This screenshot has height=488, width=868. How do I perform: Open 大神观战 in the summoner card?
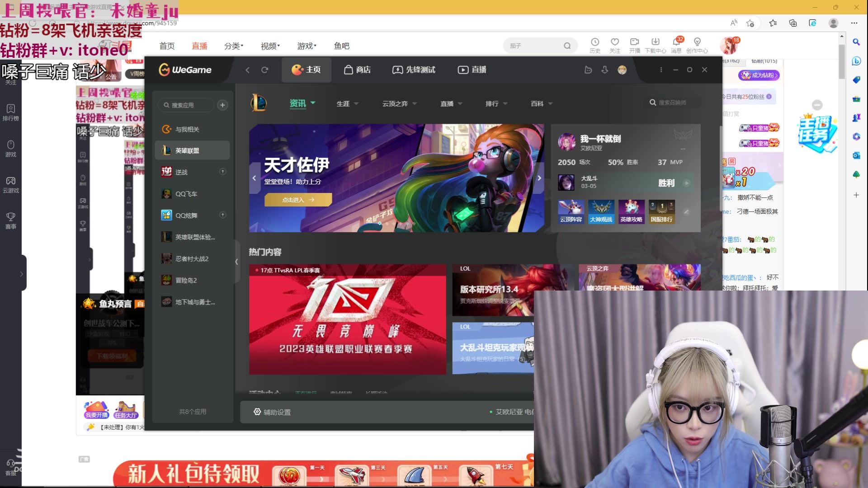coord(601,211)
